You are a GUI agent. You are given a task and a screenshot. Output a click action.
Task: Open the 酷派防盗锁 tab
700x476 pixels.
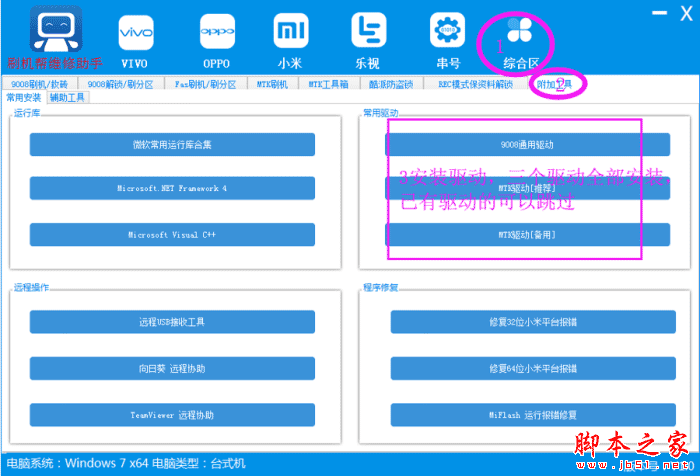pyautogui.click(x=391, y=84)
